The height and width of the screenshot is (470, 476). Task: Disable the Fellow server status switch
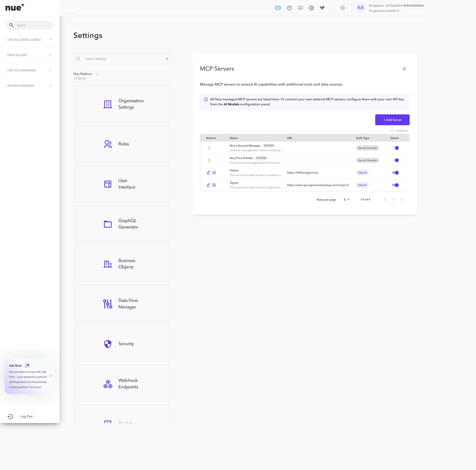[x=395, y=173]
